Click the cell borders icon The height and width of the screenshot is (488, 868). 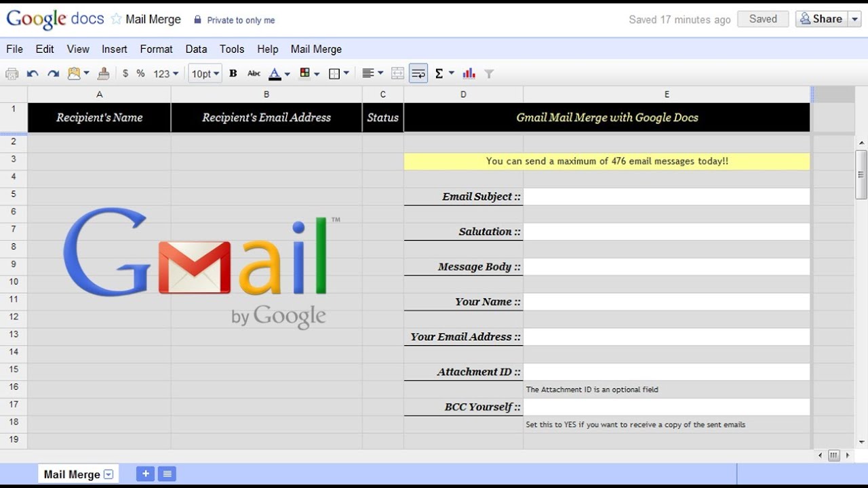pyautogui.click(x=334, y=73)
